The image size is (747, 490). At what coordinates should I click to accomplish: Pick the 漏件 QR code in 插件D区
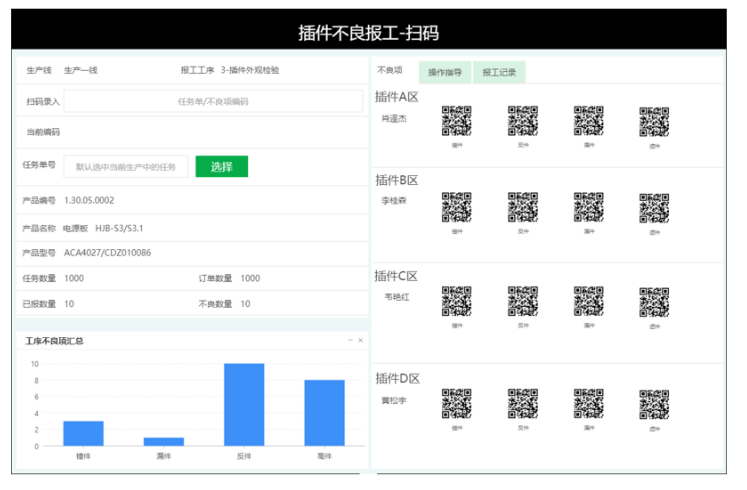point(589,403)
